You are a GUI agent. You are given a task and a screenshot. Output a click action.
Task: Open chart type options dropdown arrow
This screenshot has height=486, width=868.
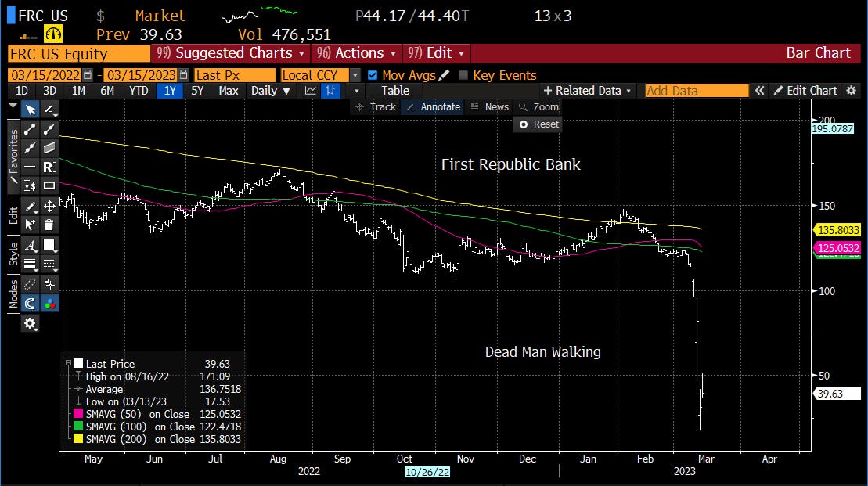pos(356,91)
